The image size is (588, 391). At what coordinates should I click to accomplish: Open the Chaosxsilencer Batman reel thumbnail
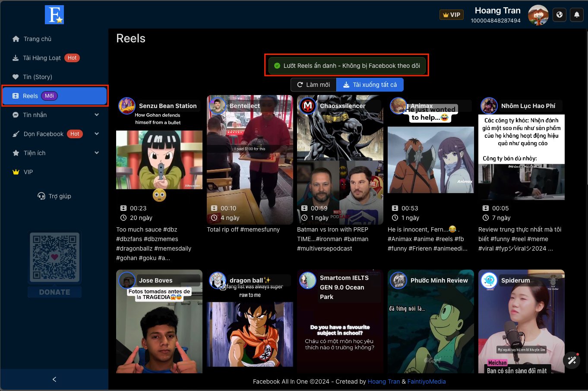coord(340,160)
